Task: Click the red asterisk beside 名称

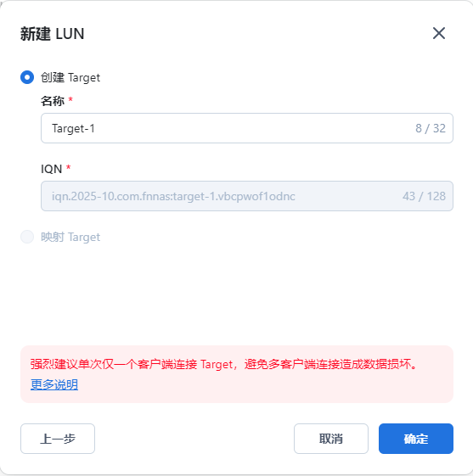Action: tap(70, 99)
